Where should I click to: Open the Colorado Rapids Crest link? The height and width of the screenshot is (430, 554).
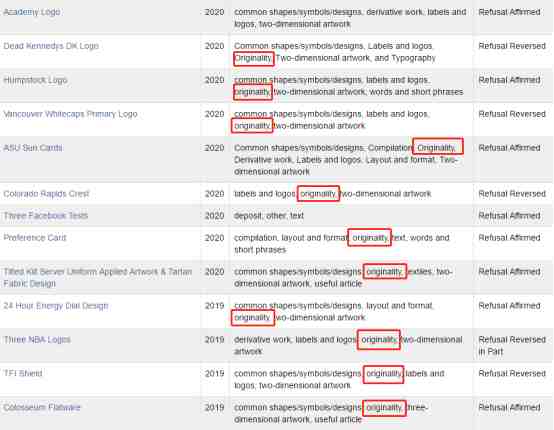point(46,194)
